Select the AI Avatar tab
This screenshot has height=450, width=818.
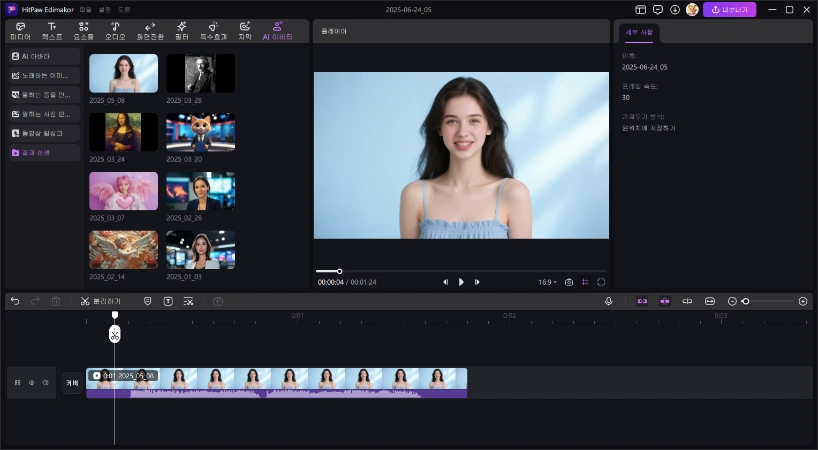click(x=278, y=31)
